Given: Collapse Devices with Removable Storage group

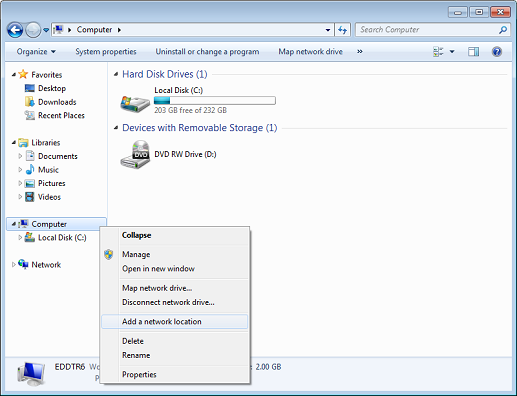Looking at the screenshot, I should click(116, 128).
